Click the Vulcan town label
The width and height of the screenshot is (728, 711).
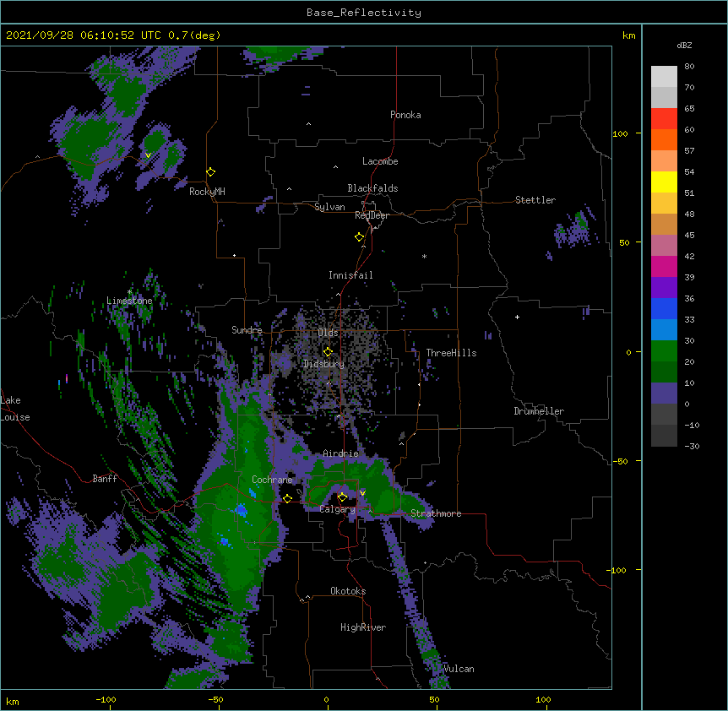coord(459,669)
